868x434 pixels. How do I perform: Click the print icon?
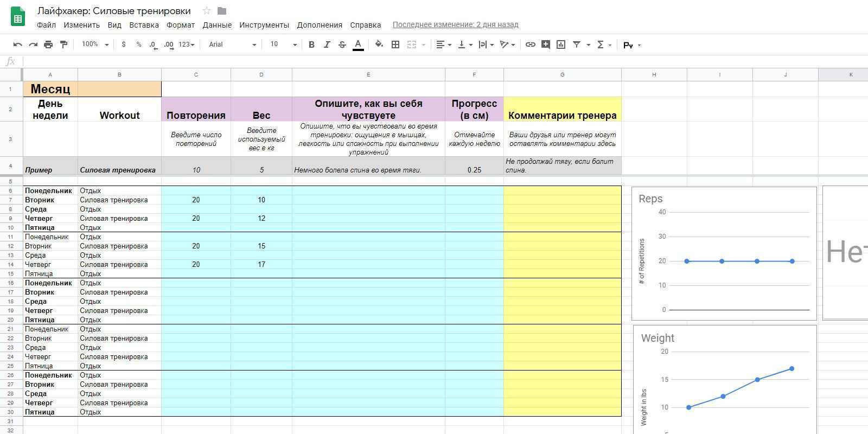[48, 44]
